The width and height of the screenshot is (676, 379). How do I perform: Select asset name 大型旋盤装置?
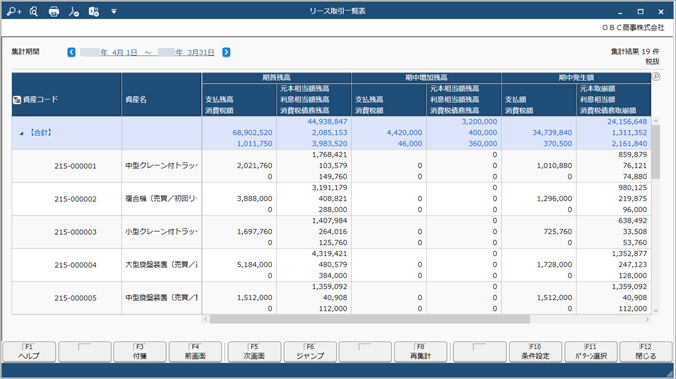coord(161,265)
